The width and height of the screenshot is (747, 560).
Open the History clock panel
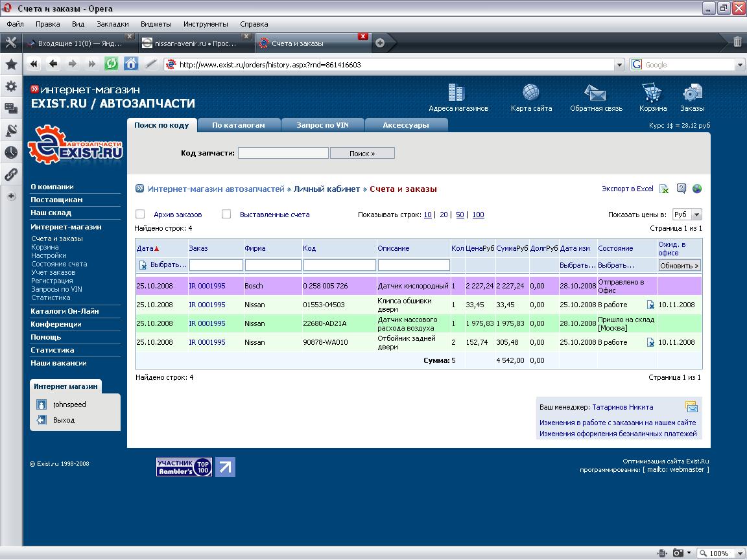11,152
